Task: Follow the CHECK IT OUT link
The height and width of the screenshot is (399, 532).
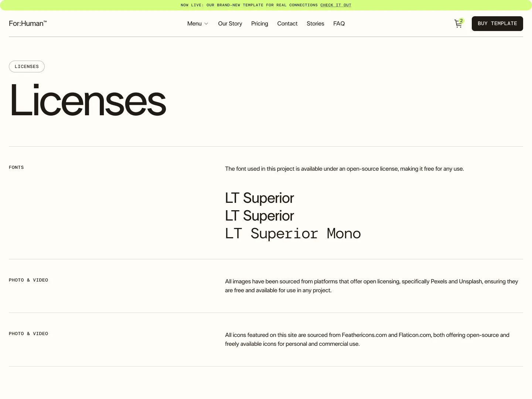Action: [336, 5]
